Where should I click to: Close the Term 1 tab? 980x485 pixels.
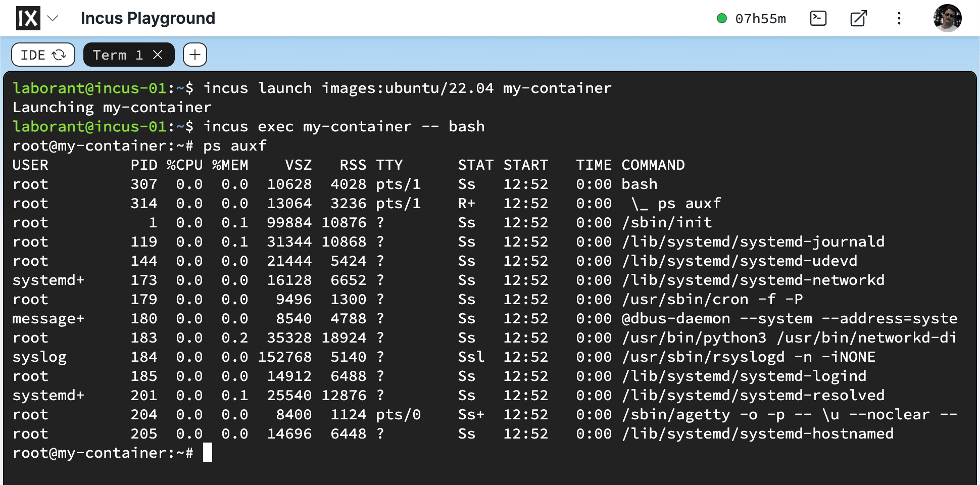[x=158, y=55]
